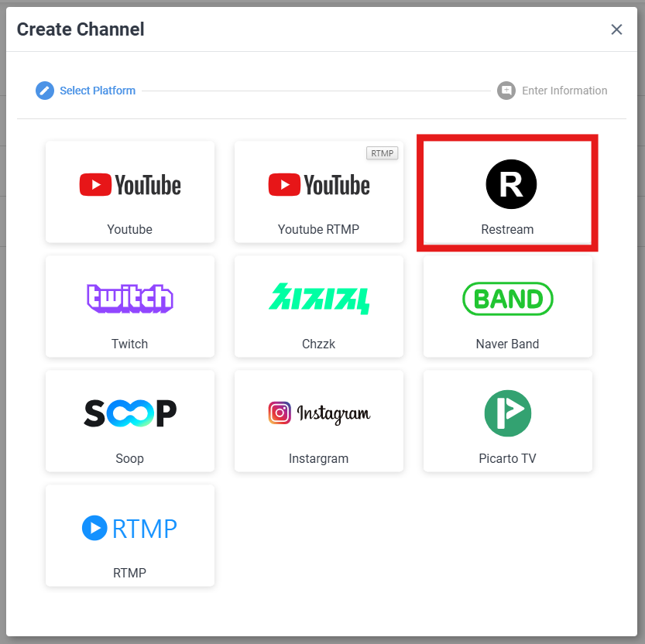Open the Twitch channel tile
The height and width of the screenshot is (644, 645).
[x=129, y=307]
